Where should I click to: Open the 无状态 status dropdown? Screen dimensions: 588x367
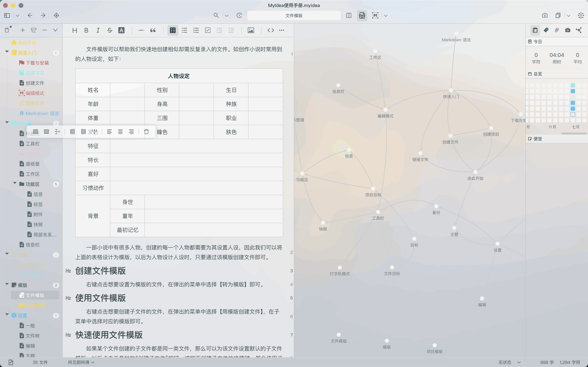point(509,362)
